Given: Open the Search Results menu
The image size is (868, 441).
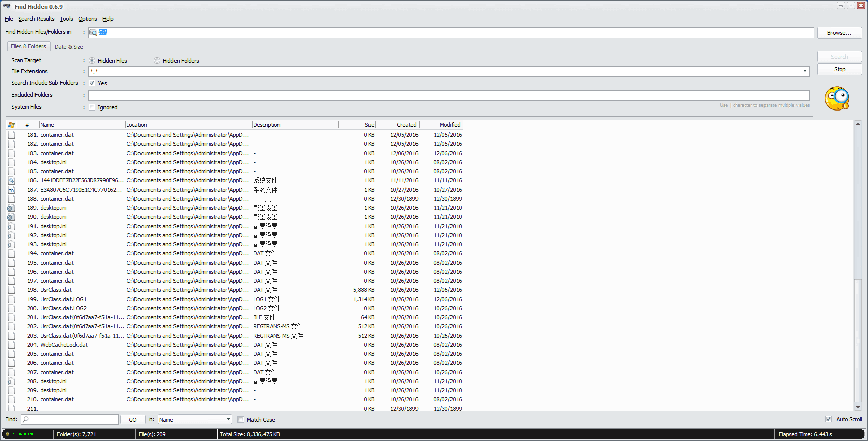Looking at the screenshot, I should pyautogui.click(x=36, y=19).
